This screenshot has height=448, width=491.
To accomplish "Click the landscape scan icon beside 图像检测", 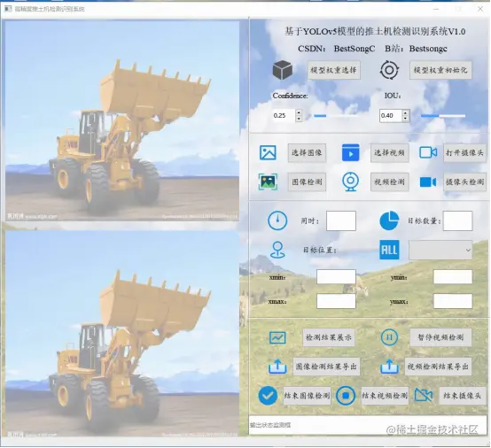I will coord(268,182).
